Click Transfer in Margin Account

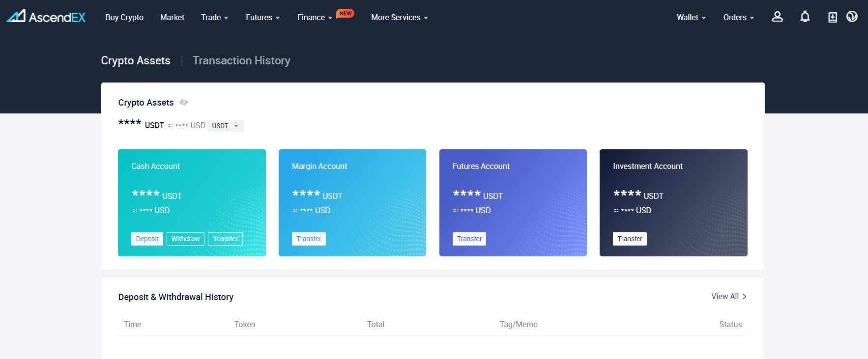pos(309,239)
